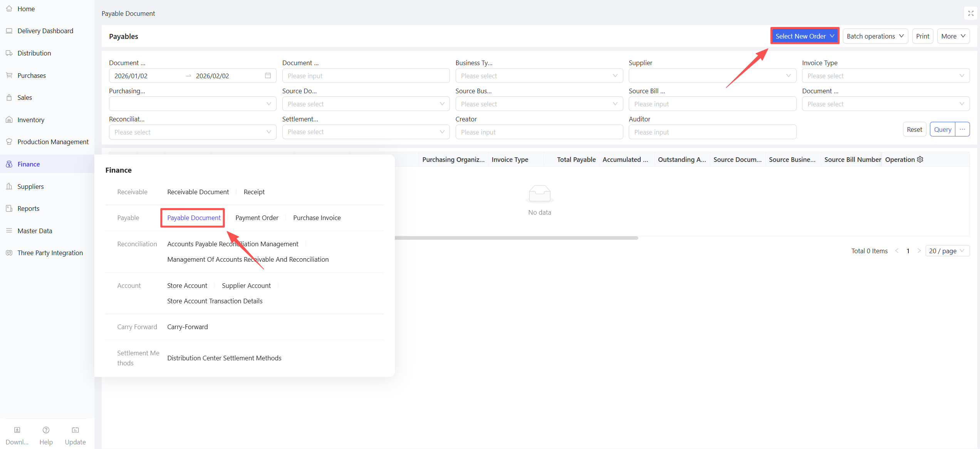Open calendar icon in document date field

tap(268, 76)
